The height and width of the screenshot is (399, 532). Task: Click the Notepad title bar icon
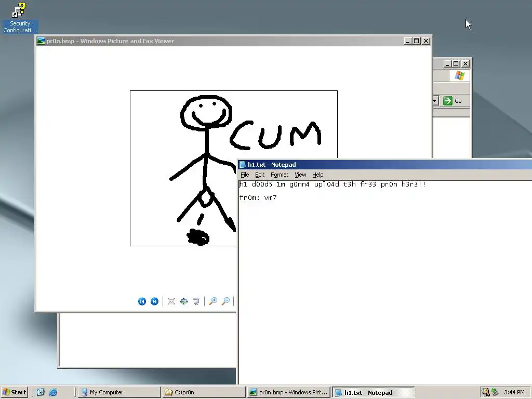[242, 165]
